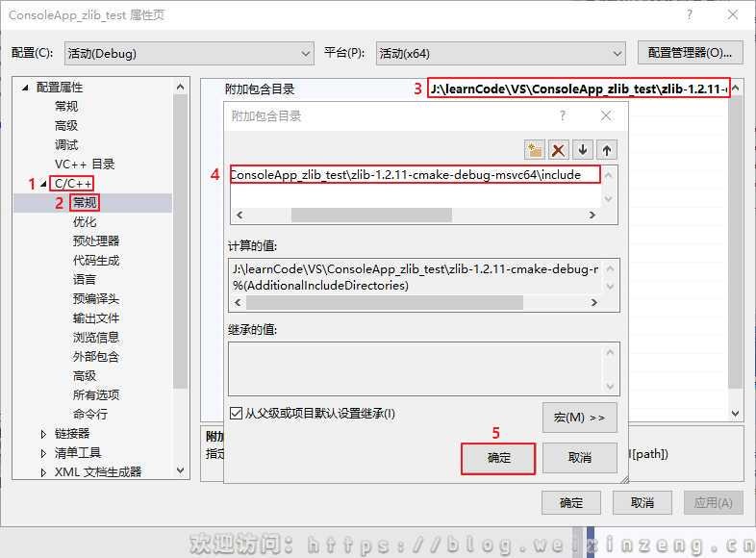Select 浏览信息 in the tree
The image size is (756, 558).
(96, 337)
